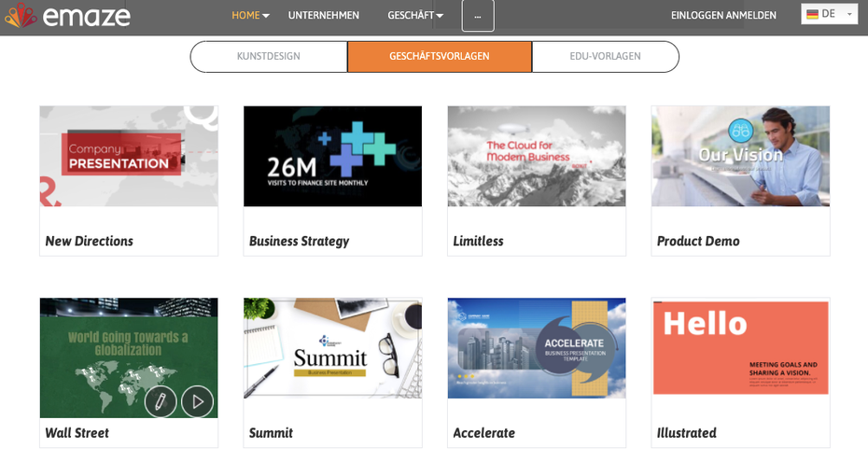Click the play icon on Wall Street
868x476 pixels.
[197, 401]
